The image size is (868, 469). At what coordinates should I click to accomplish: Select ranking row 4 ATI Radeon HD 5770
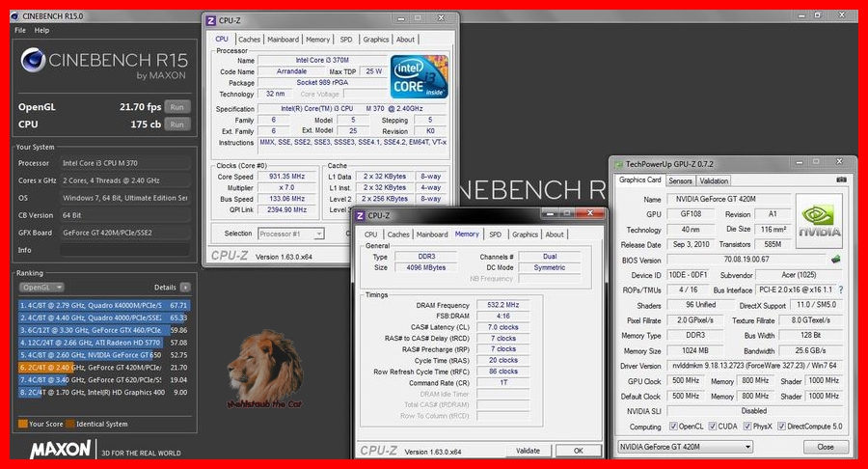tap(103, 343)
